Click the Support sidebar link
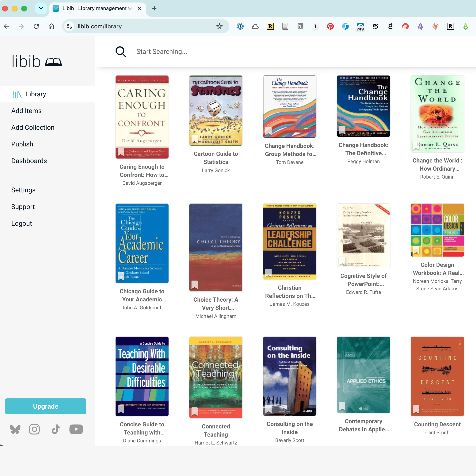 coord(23,207)
